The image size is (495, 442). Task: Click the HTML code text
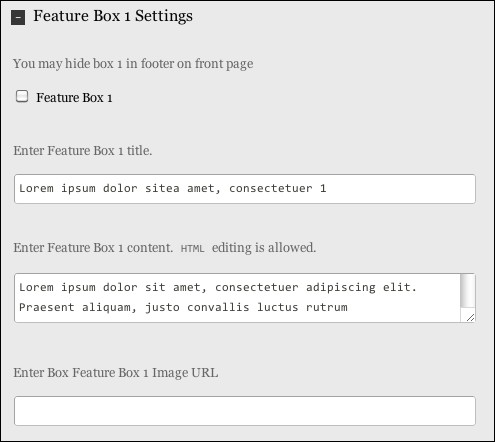click(x=192, y=249)
